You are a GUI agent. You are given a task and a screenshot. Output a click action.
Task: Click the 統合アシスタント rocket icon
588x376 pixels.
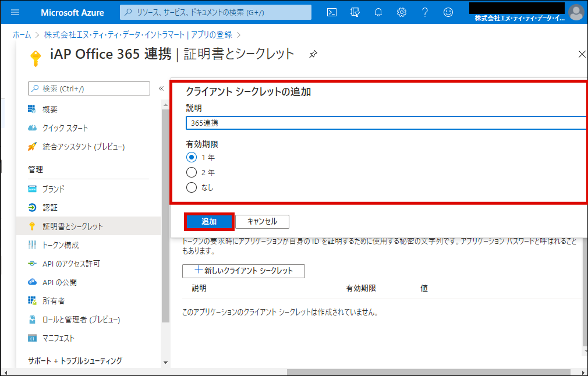tap(32, 147)
